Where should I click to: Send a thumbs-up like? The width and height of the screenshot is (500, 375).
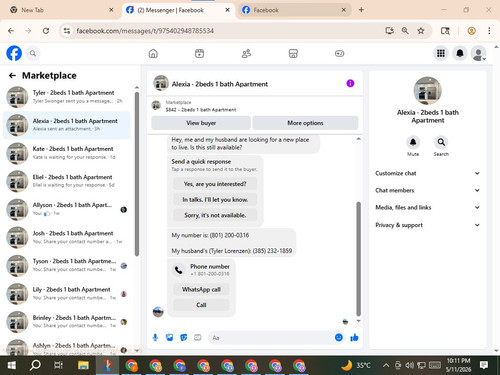(x=354, y=338)
